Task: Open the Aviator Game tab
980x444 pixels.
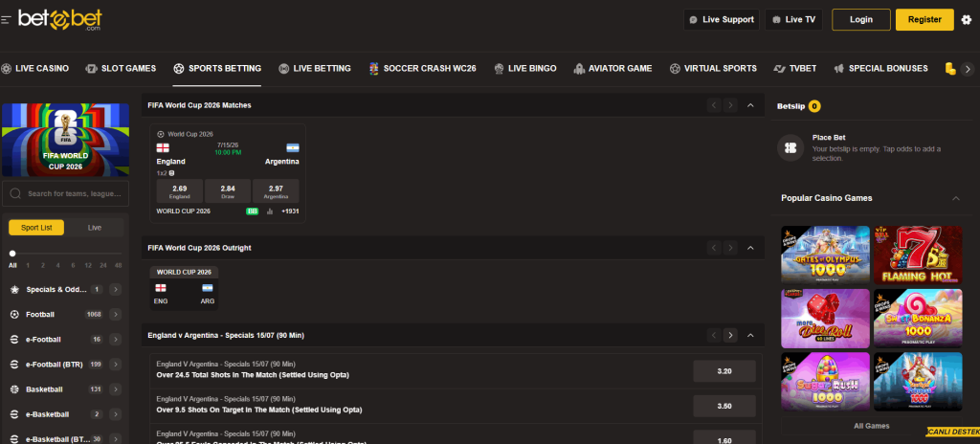Action: 612,69
